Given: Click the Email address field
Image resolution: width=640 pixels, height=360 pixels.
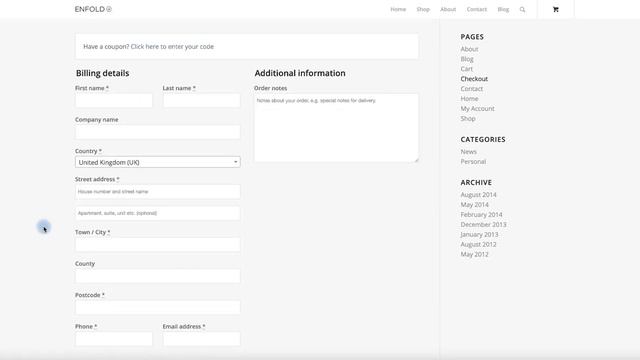Looking at the screenshot, I should pyautogui.click(x=202, y=339).
